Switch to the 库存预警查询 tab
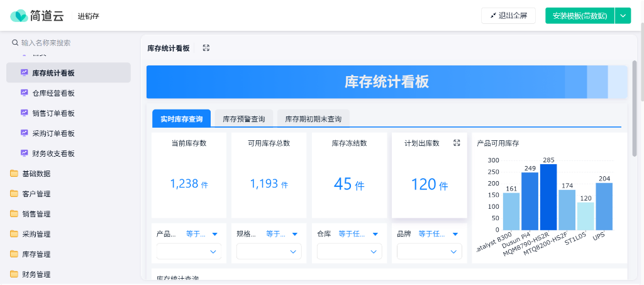 pyautogui.click(x=244, y=119)
